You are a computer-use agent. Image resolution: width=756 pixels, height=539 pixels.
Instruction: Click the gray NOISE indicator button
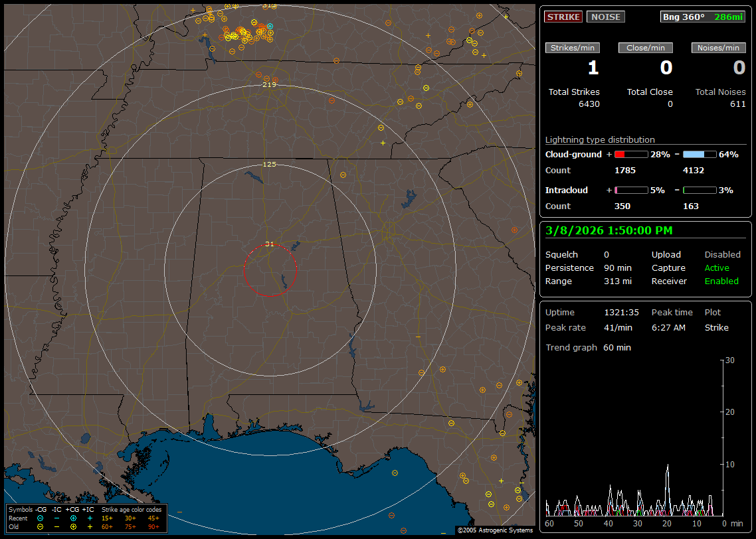click(605, 17)
